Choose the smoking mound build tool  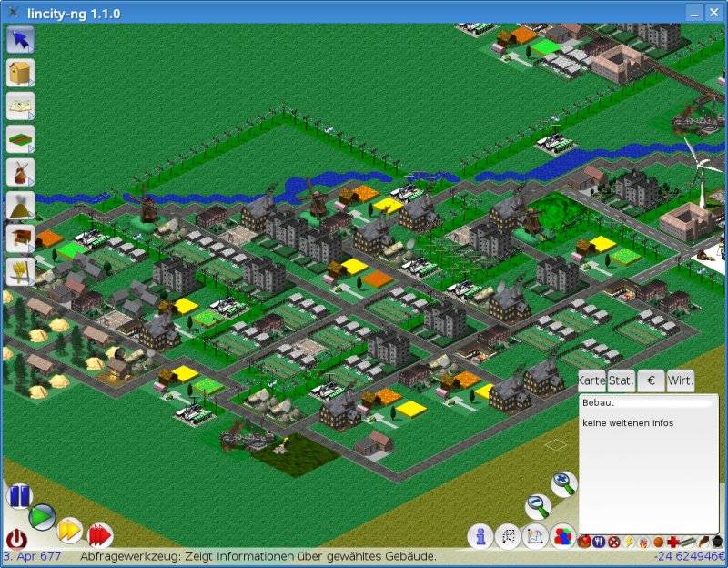(20, 206)
